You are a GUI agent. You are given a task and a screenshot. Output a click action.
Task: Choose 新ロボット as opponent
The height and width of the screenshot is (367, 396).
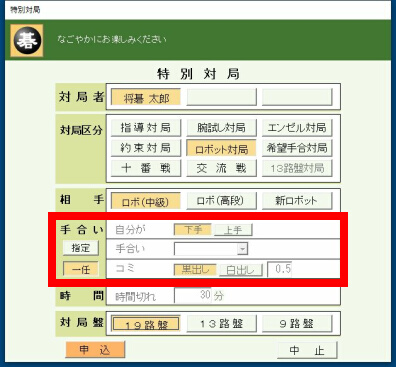(x=297, y=201)
